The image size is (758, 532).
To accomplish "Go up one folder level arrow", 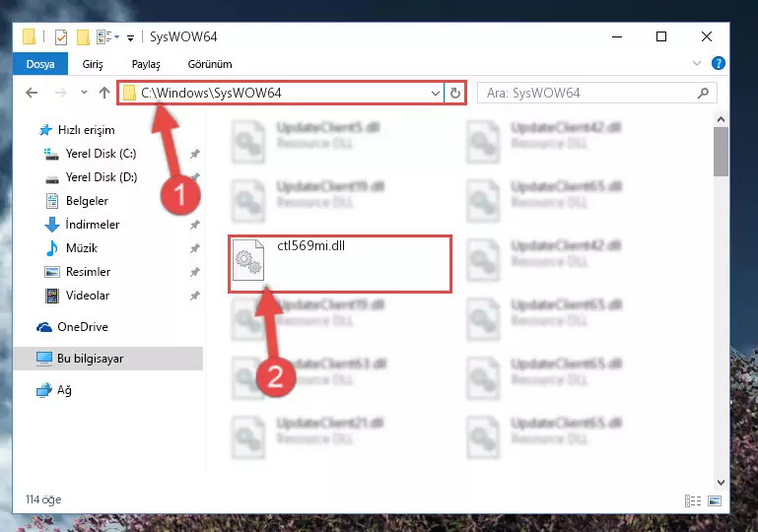I will pyautogui.click(x=103, y=93).
